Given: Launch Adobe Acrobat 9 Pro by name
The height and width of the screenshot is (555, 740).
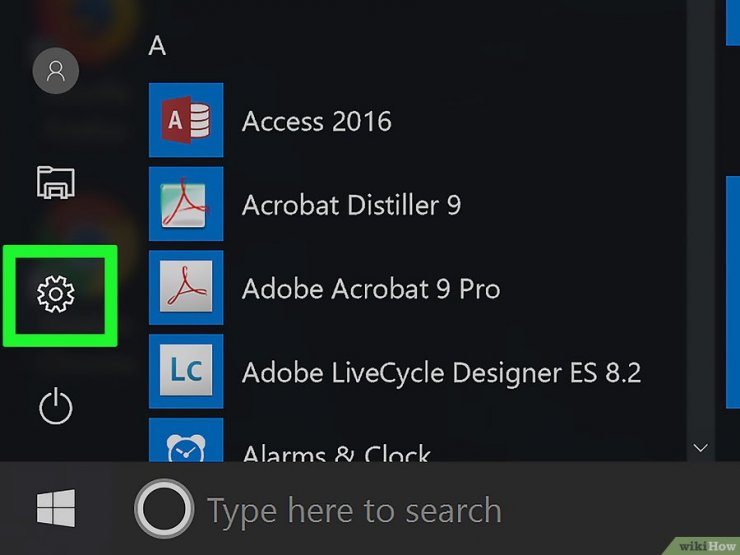Looking at the screenshot, I should (371, 289).
